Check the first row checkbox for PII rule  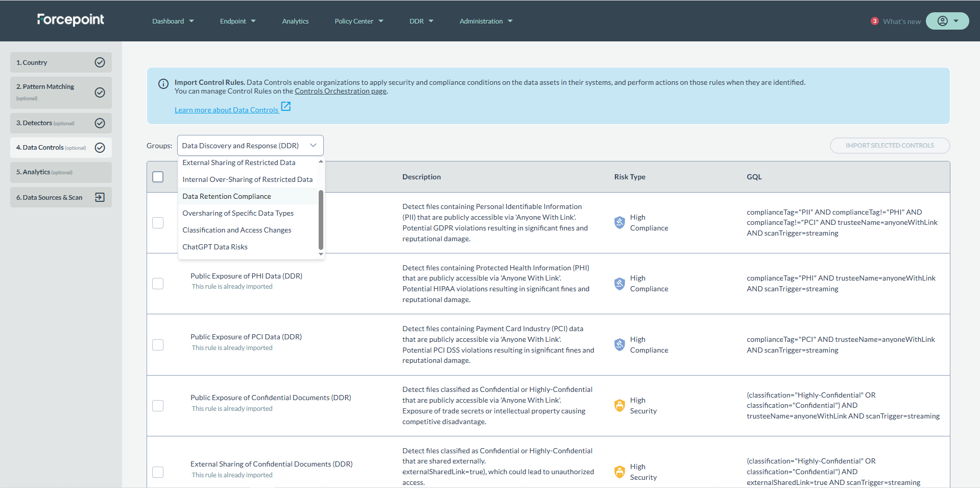click(158, 223)
